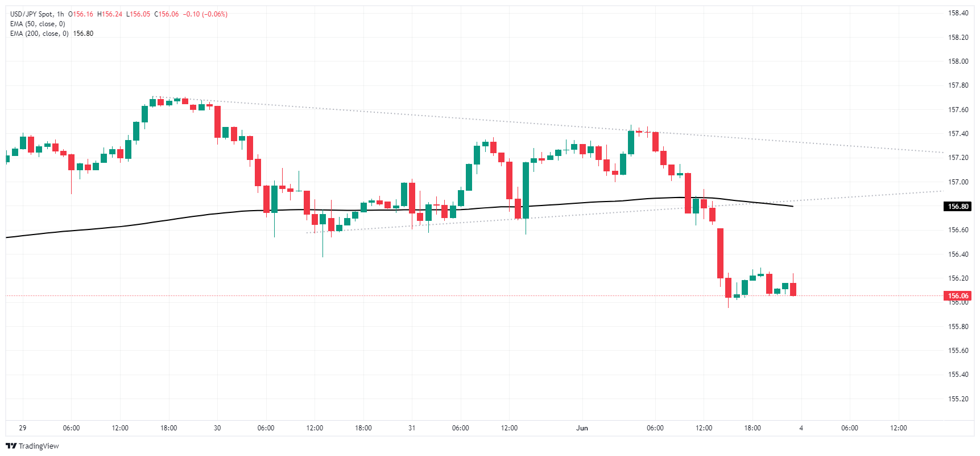Click the '4' date label on time axis
This screenshot has height=456, width=980.
(801, 428)
